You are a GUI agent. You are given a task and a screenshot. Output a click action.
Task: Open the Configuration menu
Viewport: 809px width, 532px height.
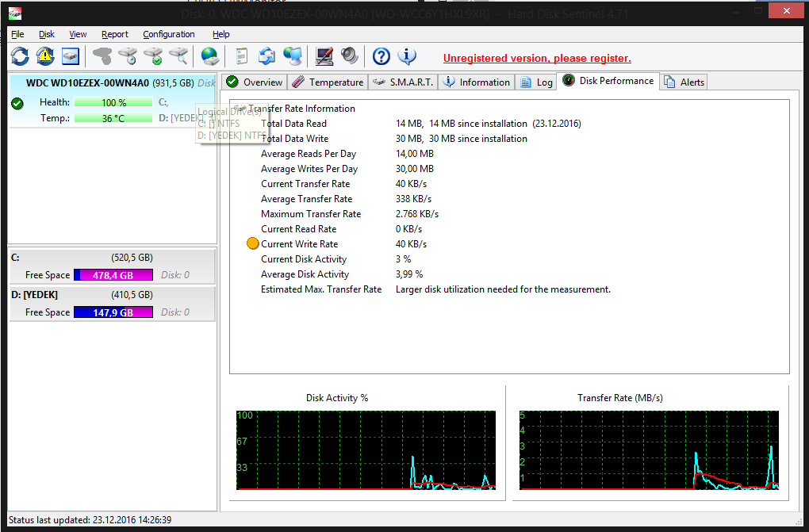(x=169, y=34)
